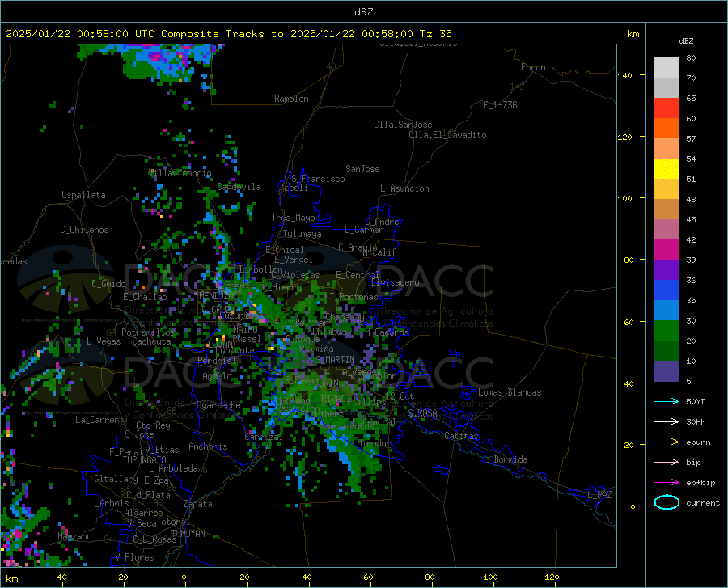Click the Tulumaya map label
This screenshot has height=588, width=728.
pos(303,234)
